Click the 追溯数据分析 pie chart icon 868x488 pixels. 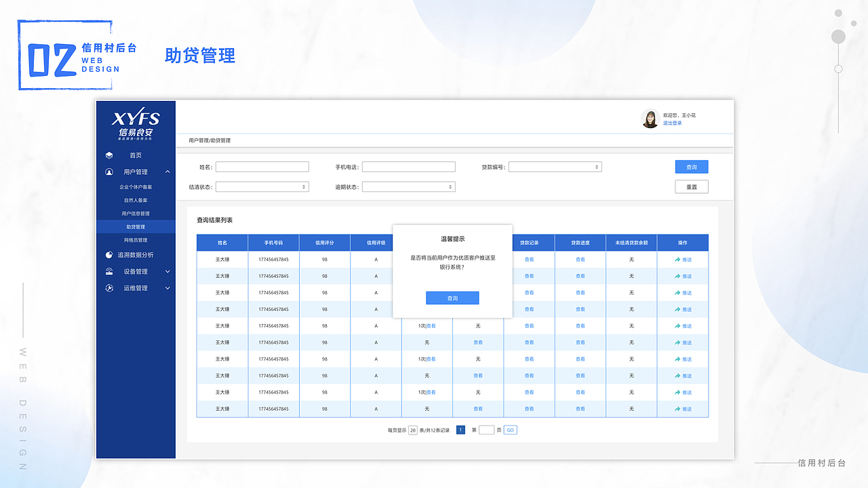109,255
